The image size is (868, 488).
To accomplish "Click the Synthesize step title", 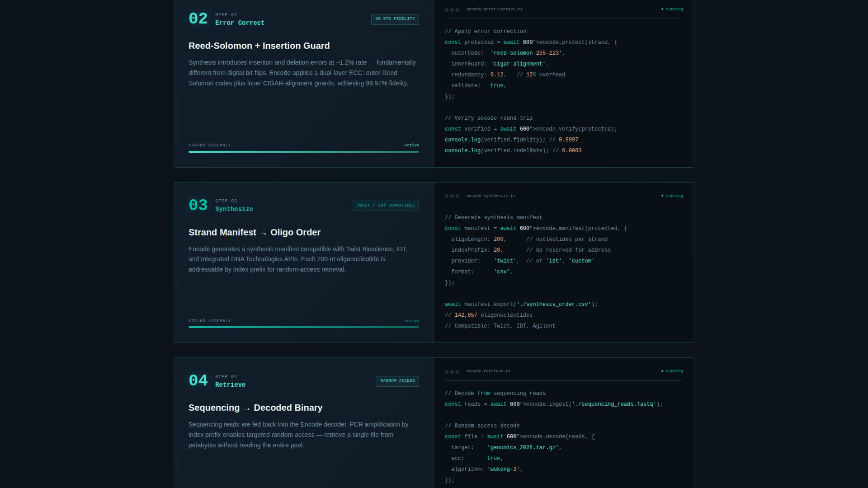I will click(234, 209).
